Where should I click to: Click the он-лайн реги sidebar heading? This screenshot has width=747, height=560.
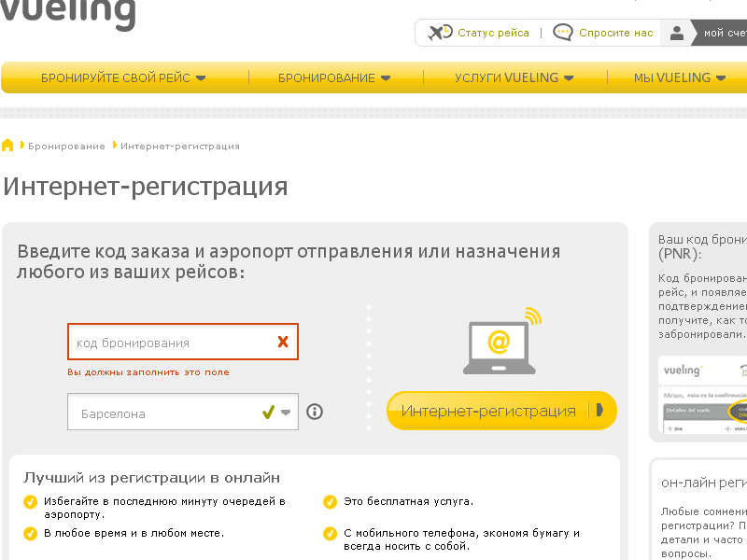704,483
